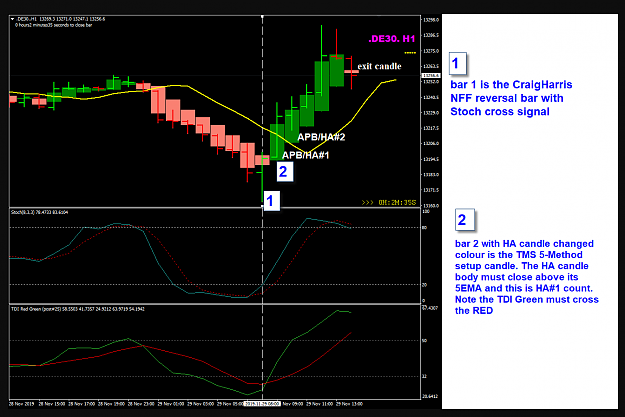Screen dimensions: 625x417
Task: Select the 'seconds to close bar' countdown text
Action: pyautogui.click(x=53, y=25)
